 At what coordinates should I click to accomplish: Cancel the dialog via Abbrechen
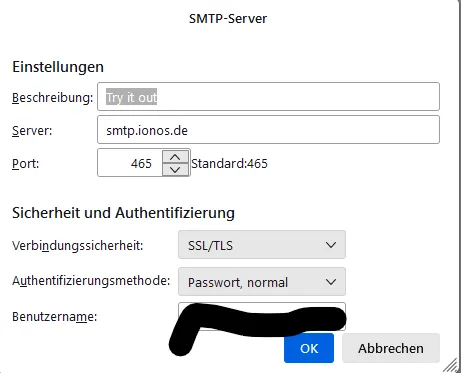pos(391,348)
